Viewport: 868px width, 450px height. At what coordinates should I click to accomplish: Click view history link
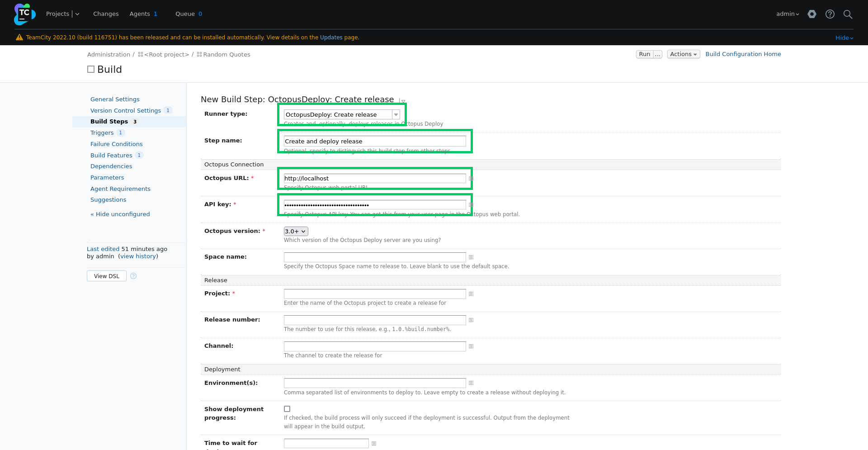pyautogui.click(x=138, y=256)
